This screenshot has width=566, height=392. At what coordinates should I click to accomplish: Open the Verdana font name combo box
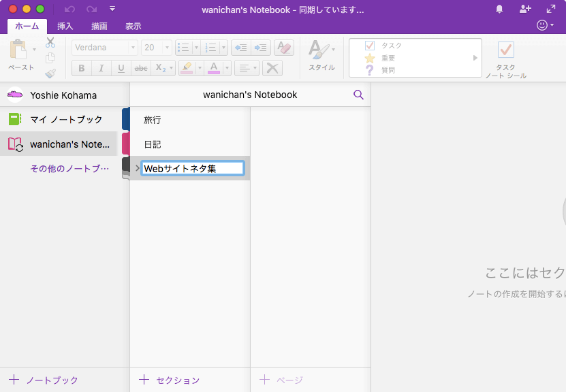[x=105, y=48]
